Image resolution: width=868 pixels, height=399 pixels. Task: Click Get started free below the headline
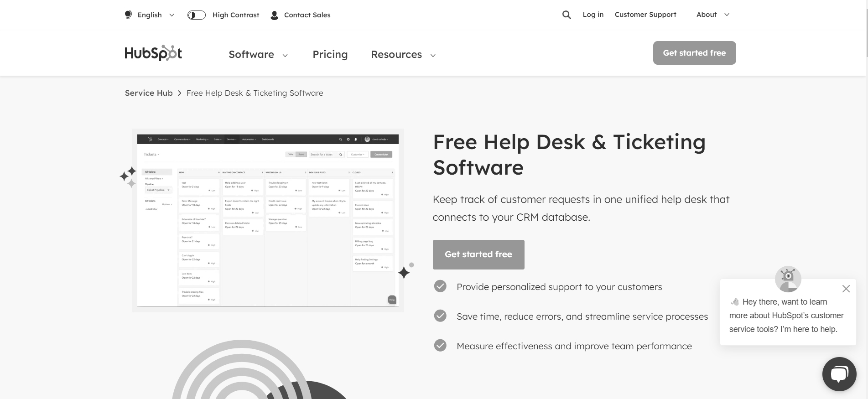point(478,254)
